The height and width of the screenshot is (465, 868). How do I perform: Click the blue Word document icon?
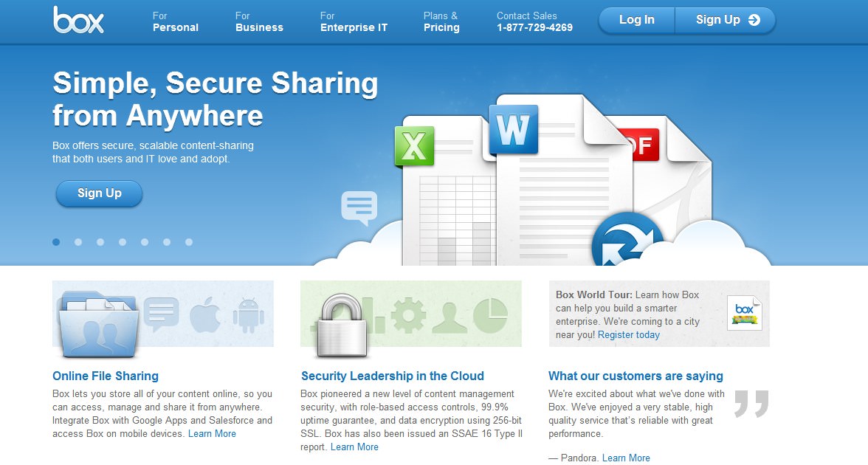pyautogui.click(x=514, y=130)
